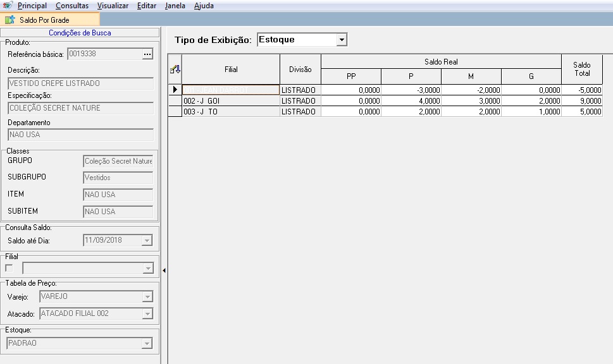The image size is (613, 364).
Task: Click the Saldo Total column header
Action: (x=581, y=70)
